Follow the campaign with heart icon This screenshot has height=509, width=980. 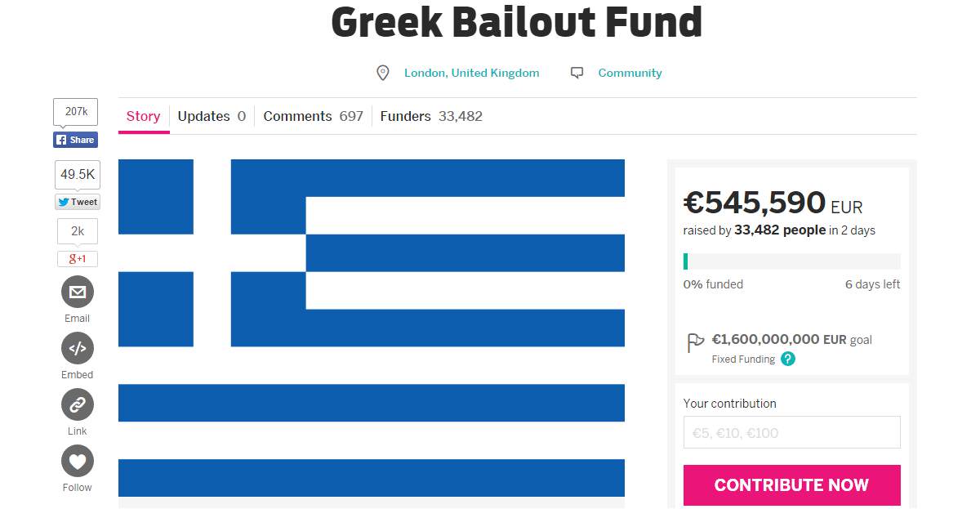(x=78, y=461)
